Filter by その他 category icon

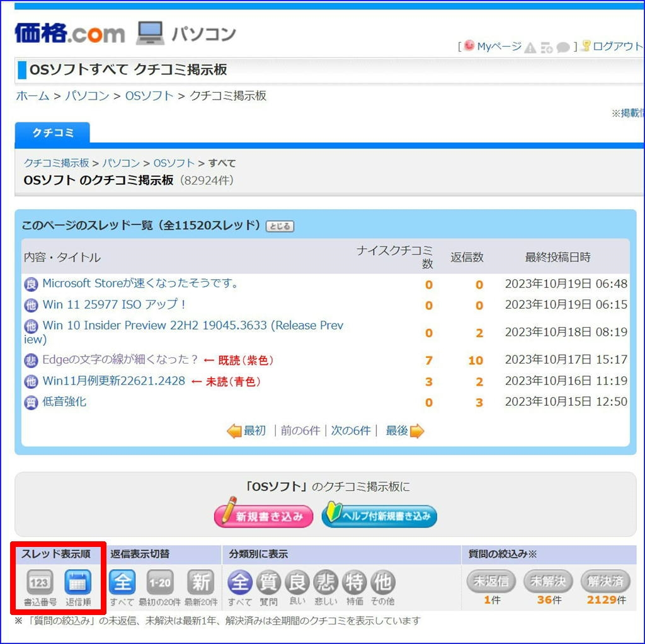pos(383,582)
